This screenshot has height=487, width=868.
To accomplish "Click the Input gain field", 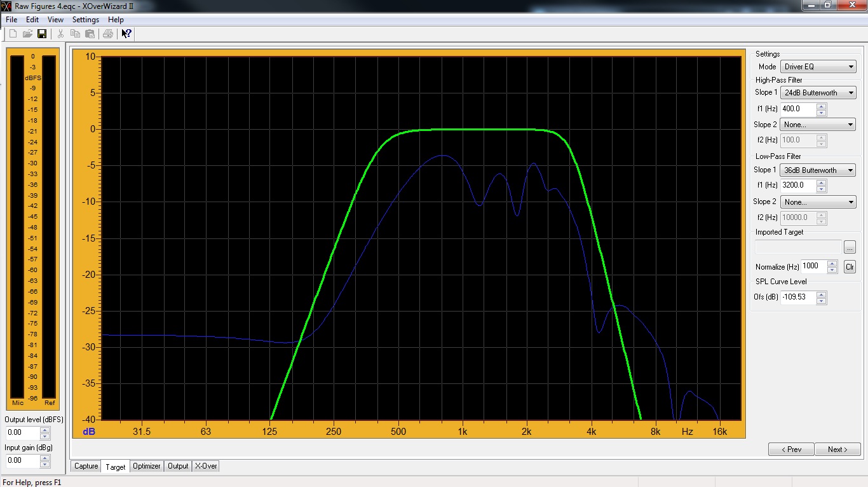I will click(x=22, y=460).
